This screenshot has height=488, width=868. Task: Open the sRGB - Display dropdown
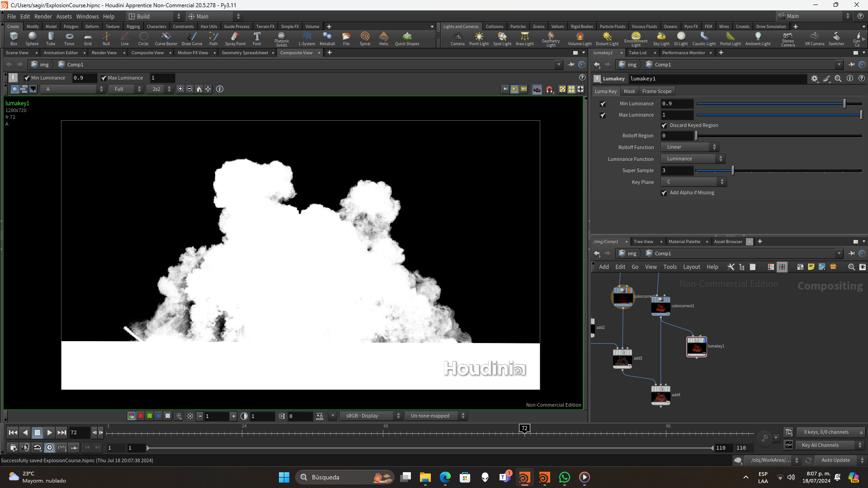pyautogui.click(x=371, y=416)
